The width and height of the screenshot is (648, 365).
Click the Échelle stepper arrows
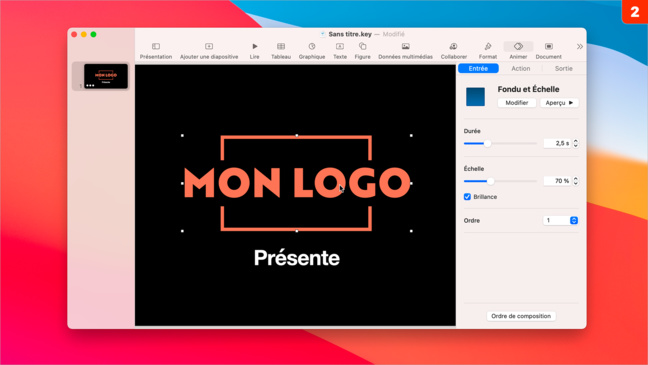click(576, 181)
